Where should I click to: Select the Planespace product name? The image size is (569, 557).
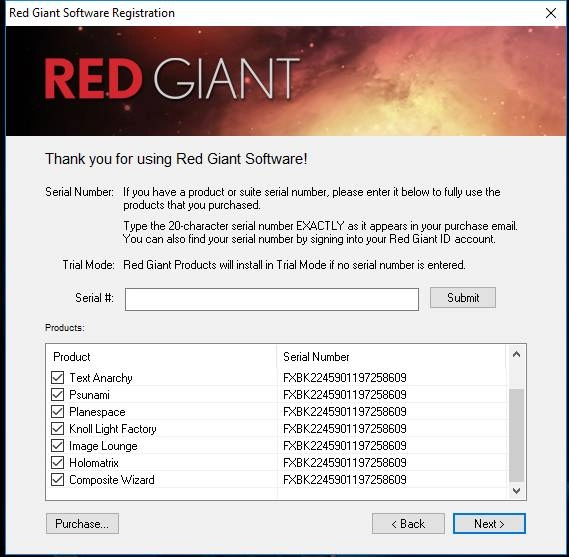coord(97,412)
